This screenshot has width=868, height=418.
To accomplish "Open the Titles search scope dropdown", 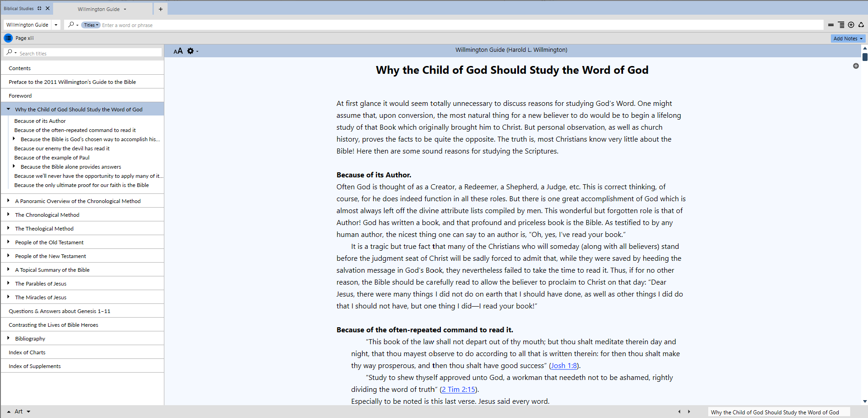I will (91, 25).
